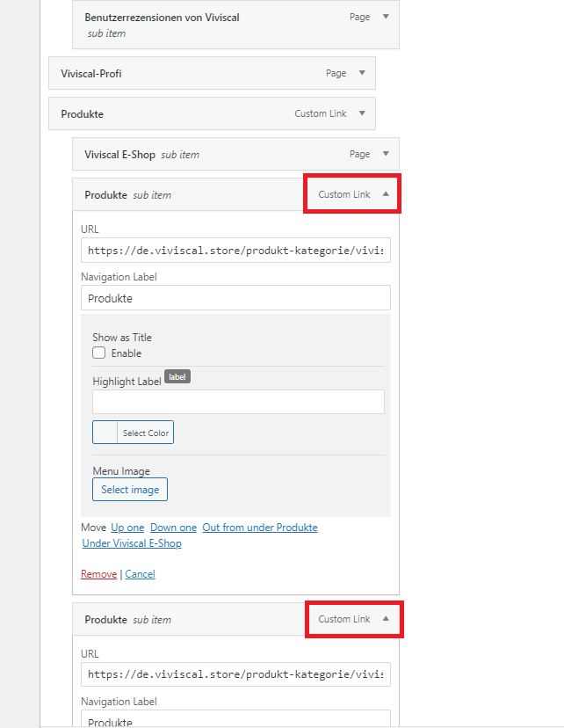This screenshot has width=564, height=728.
Task: Expand the Viviscal-Profi page item arrow
Action: click(361, 73)
